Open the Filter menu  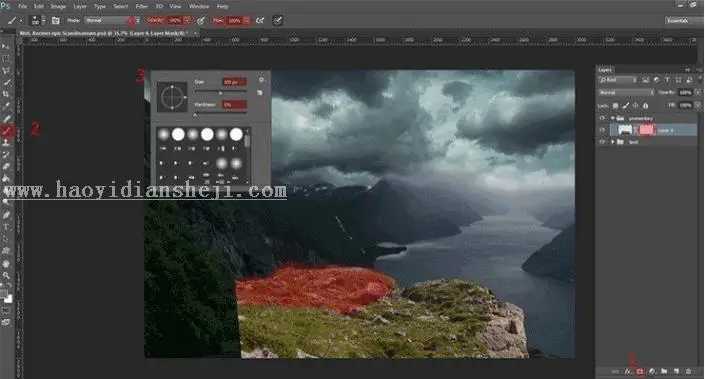pyautogui.click(x=142, y=6)
